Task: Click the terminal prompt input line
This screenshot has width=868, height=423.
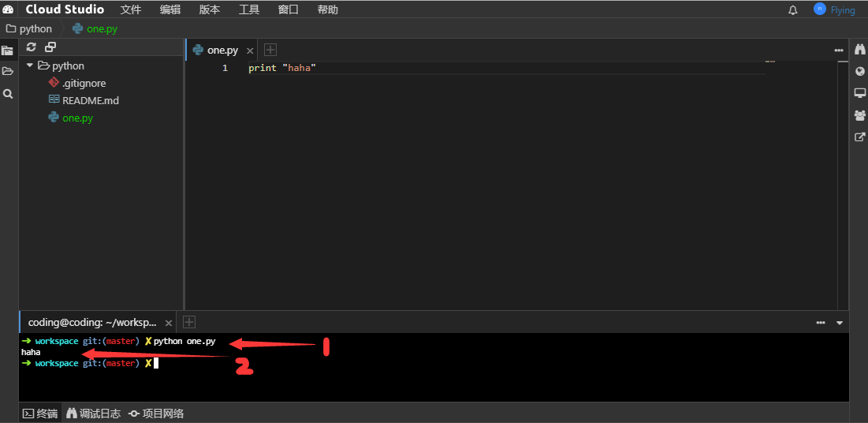Action: [434, 364]
